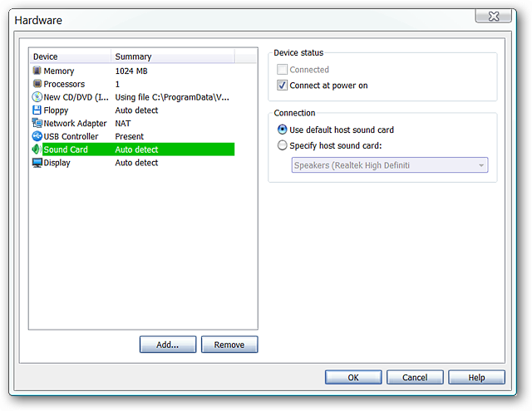Uncheck Connect at power on

pos(282,85)
